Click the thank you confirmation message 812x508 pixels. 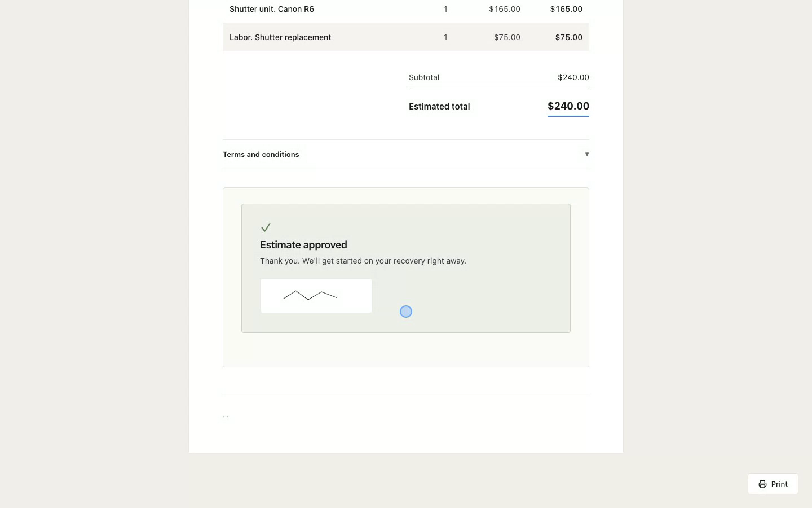pyautogui.click(x=363, y=261)
